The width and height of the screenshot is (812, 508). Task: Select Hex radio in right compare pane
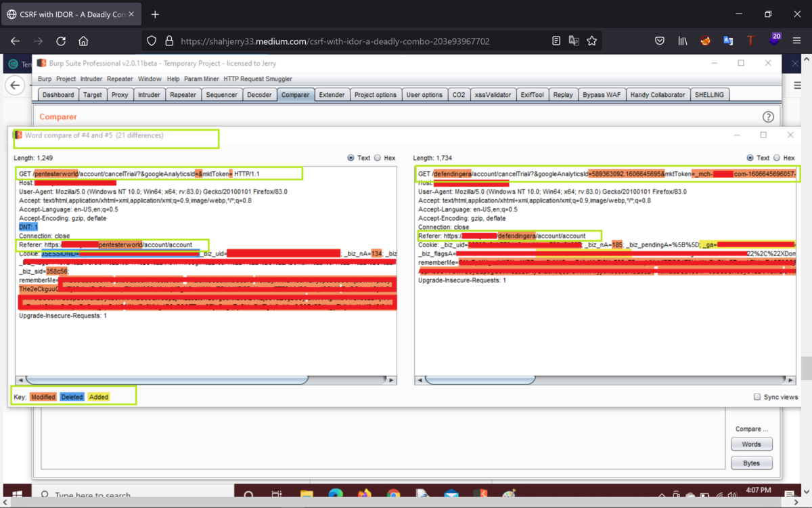[x=776, y=158]
